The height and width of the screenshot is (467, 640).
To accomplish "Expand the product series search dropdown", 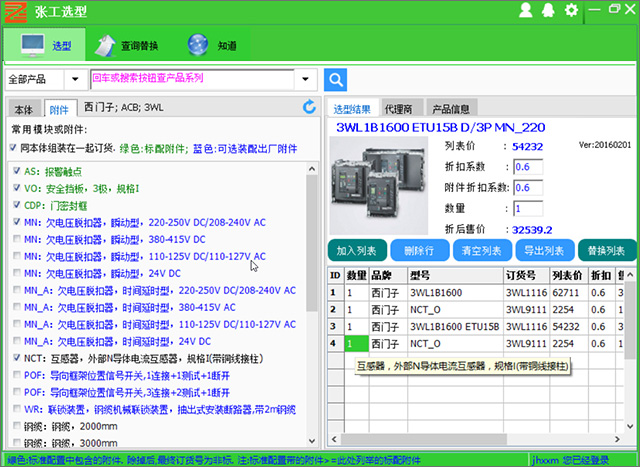I will pos(308,79).
